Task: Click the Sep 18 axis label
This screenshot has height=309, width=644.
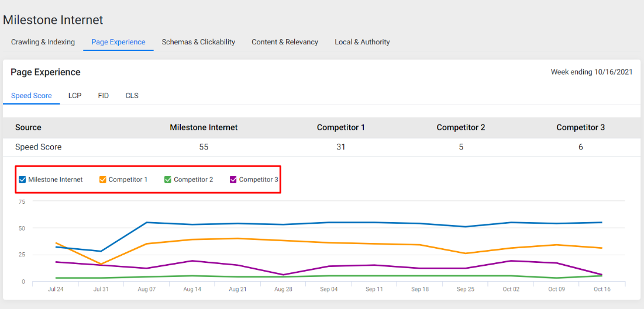Action: coord(420,289)
